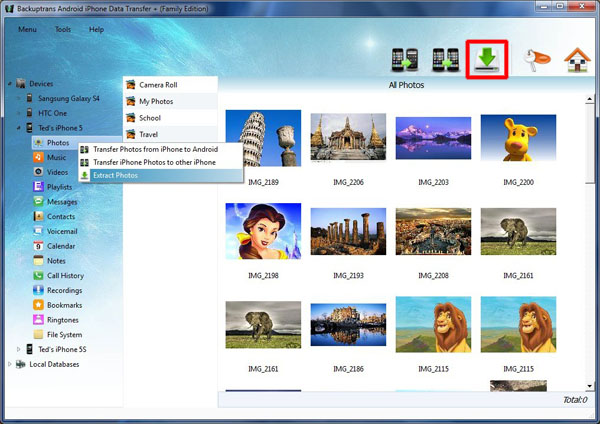The height and width of the screenshot is (424, 600).
Task: Click the photo list scroll down arrow
Action: (589, 386)
